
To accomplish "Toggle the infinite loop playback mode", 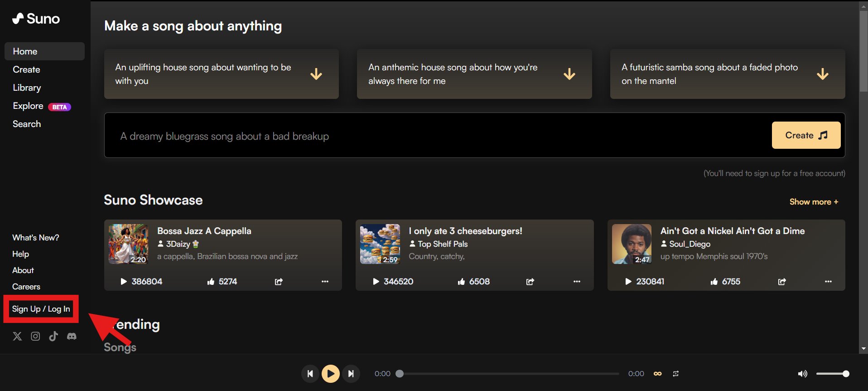I will point(658,374).
